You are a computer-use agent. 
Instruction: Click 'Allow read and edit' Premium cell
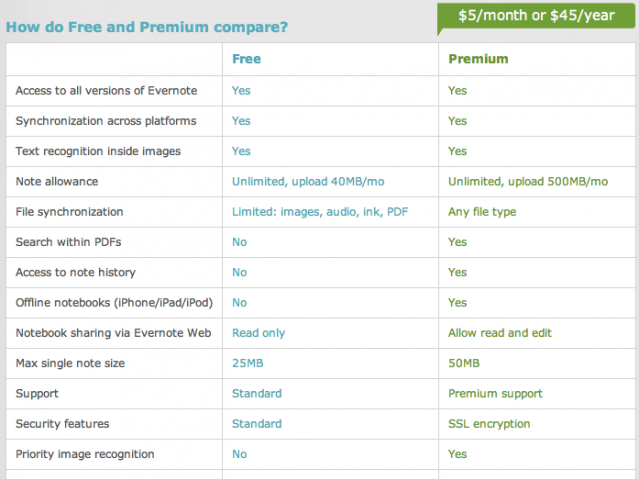click(x=500, y=333)
